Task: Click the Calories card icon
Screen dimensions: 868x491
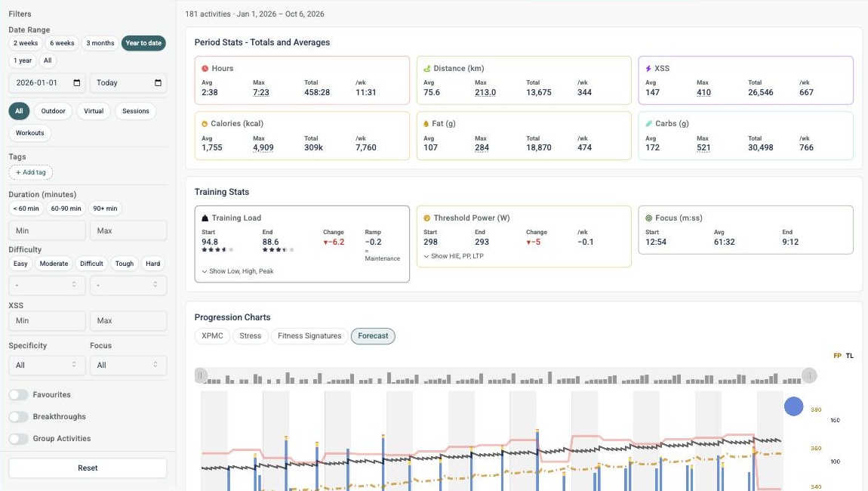Action: [x=205, y=124]
